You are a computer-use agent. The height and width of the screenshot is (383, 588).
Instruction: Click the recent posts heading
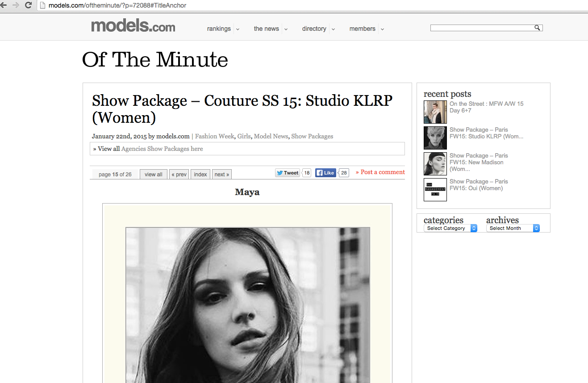pos(447,94)
